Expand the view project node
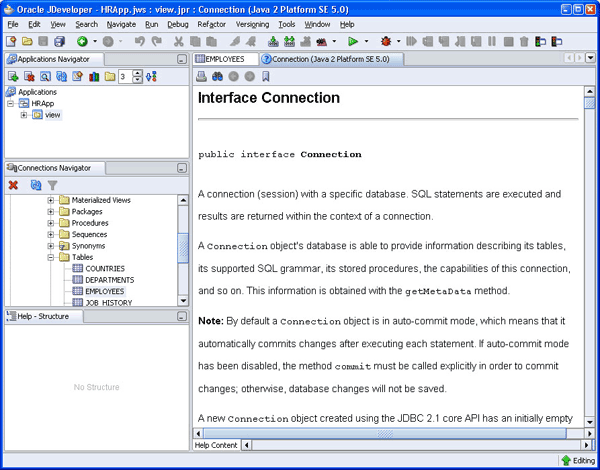The width and height of the screenshot is (600, 470). point(24,115)
